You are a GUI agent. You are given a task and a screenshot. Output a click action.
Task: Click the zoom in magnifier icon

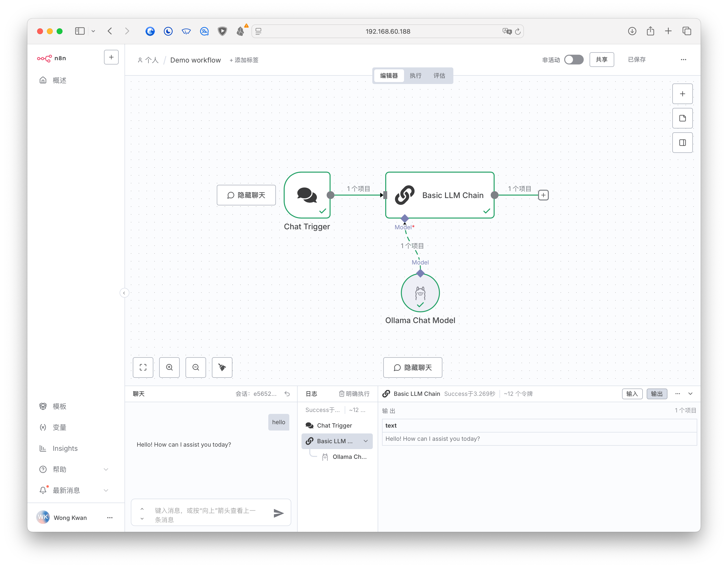[x=169, y=367]
